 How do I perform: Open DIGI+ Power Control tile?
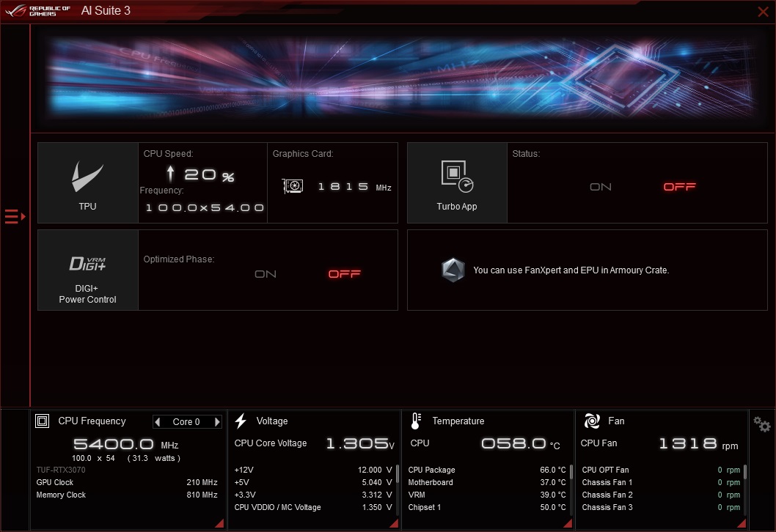click(87, 270)
